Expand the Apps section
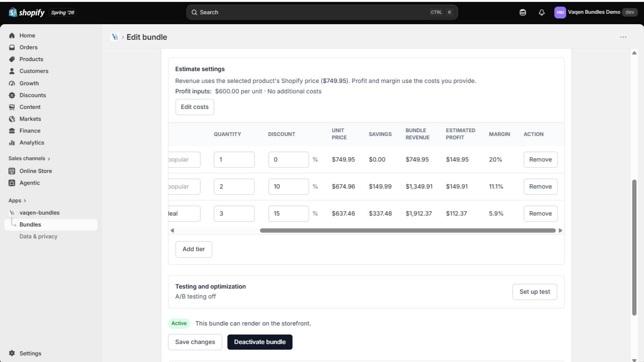Image resolution: width=644 pixels, height=362 pixels. pyautogui.click(x=17, y=201)
